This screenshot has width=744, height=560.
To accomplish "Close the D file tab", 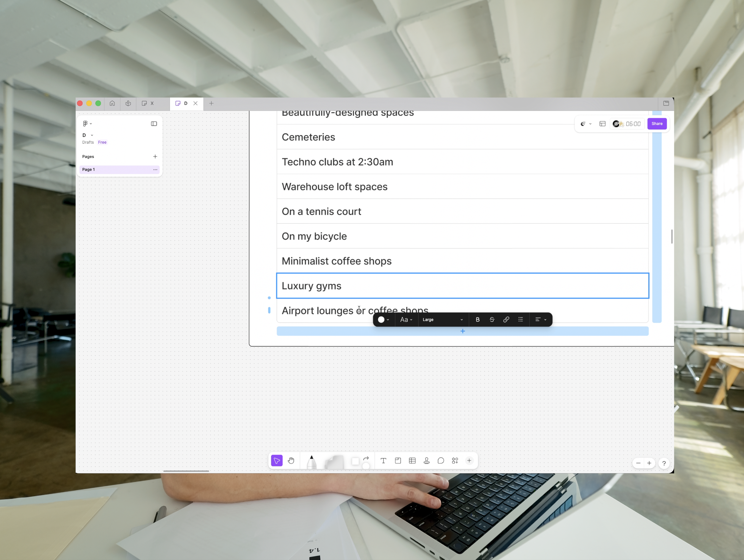I will point(196,103).
